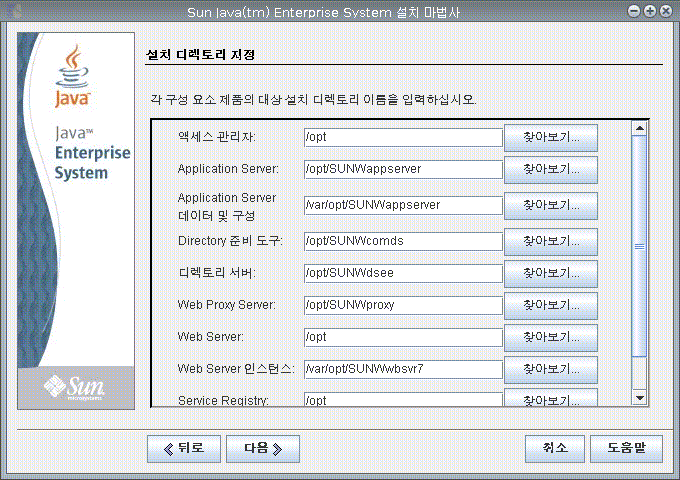Click the Web Proxy Server path field
Image resolution: width=680 pixels, height=480 pixels.
403,305
